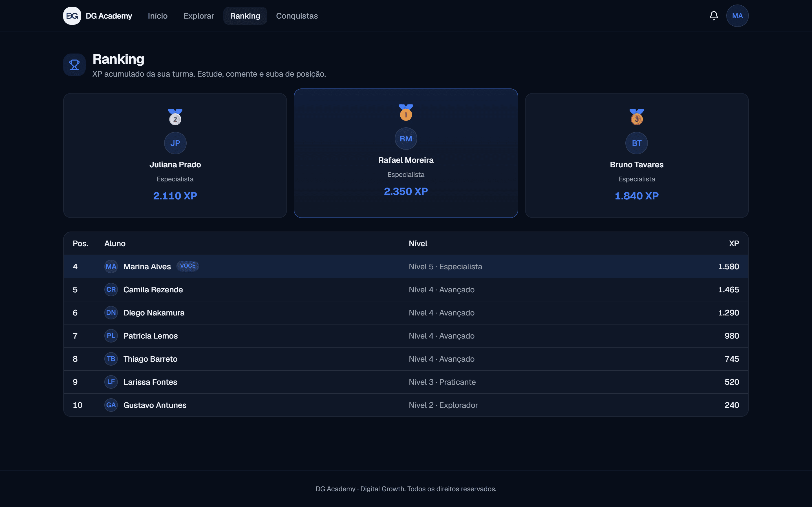Viewport: 812px width, 507px height.
Task: Open the MA profile avatar menu
Action: click(737, 16)
